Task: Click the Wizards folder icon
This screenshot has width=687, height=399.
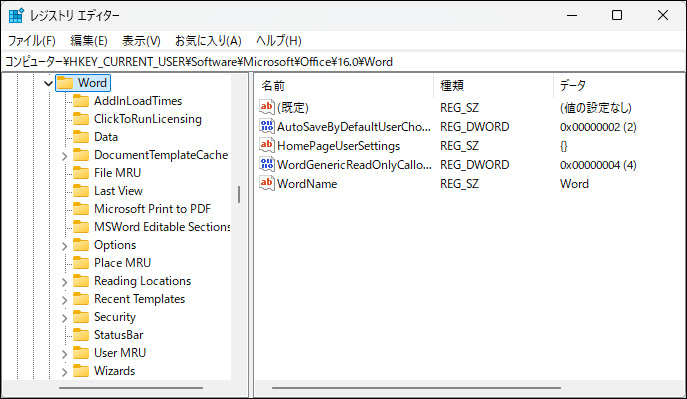Action: click(x=81, y=371)
